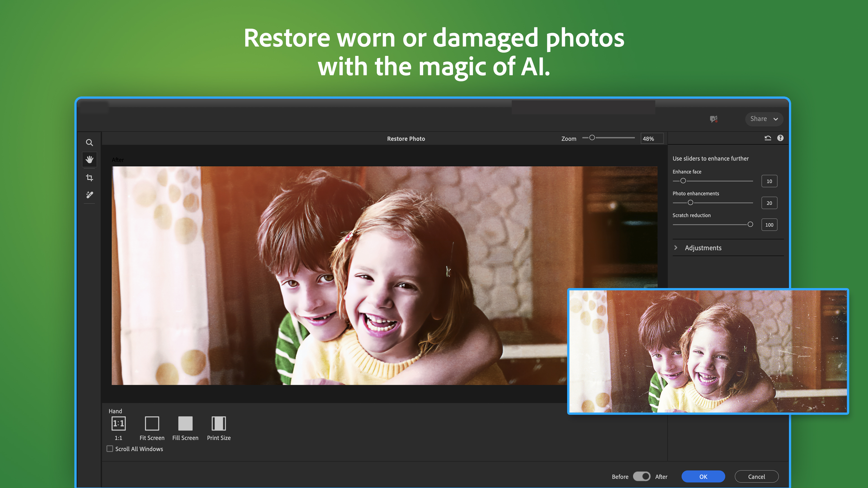Open the Share dropdown
The width and height of the screenshot is (868, 488).
[764, 119]
